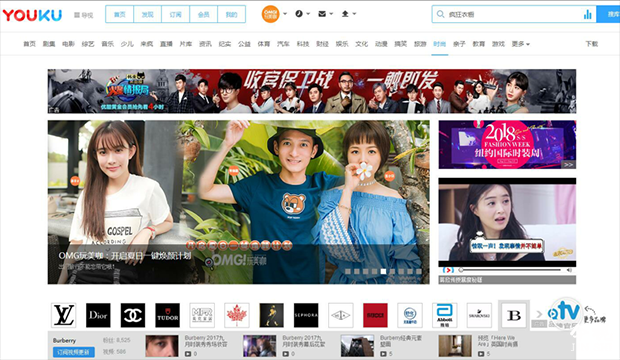This screenshot has width=620, height=360.
Task: Click the 下载 download link
Action: 592,44
